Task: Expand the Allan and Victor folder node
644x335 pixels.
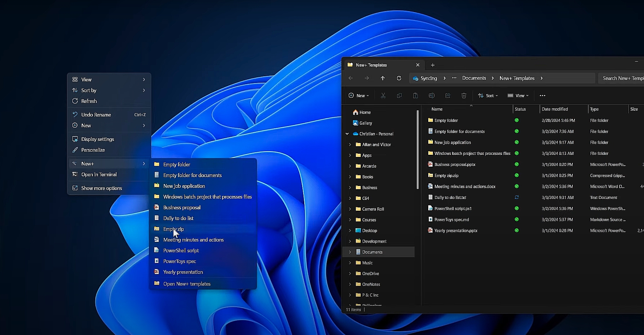Action: tap(350, 144)
